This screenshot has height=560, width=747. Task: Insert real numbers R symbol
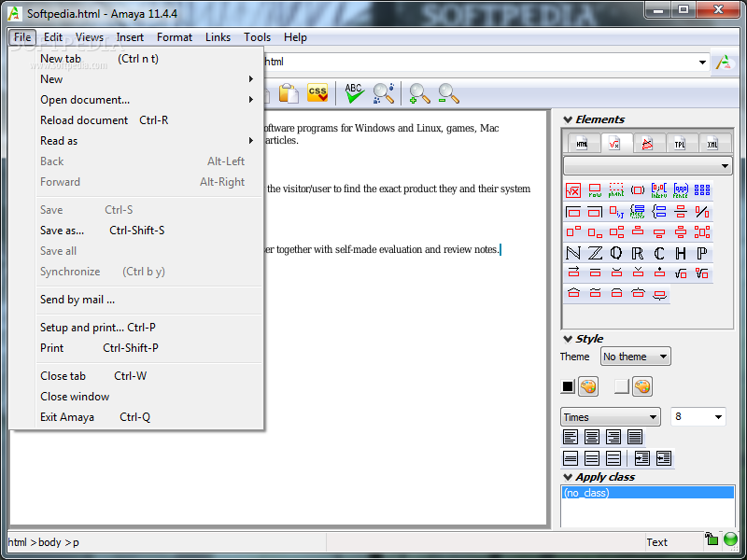(638, 253)
